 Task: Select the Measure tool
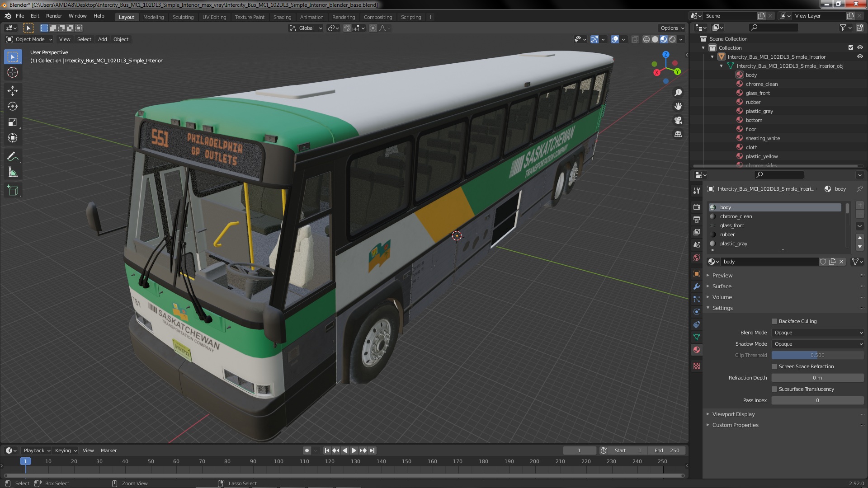point(13,173)
